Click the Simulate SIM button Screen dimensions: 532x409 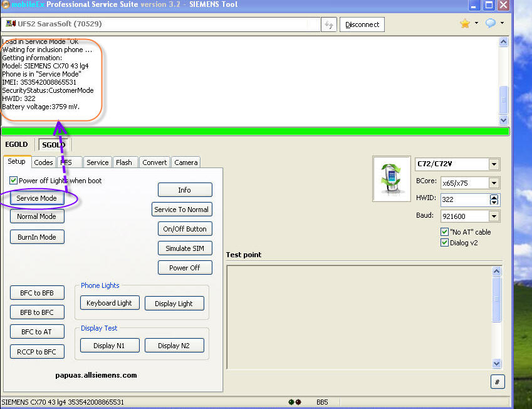coord(185,248)
